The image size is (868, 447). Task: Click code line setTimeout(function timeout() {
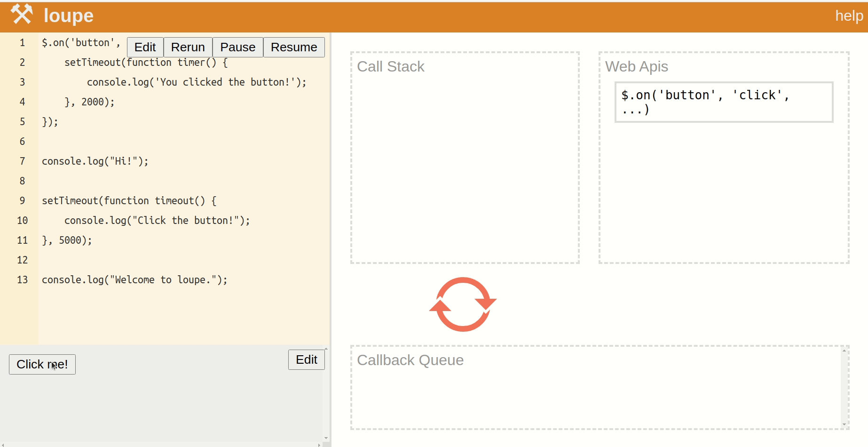[x=129, y=200]
